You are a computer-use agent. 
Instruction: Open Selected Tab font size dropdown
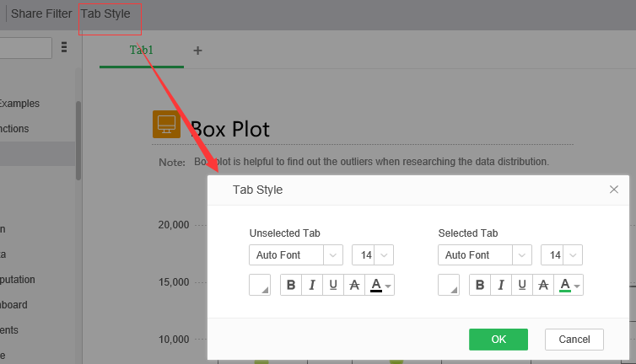coord(562,255)
